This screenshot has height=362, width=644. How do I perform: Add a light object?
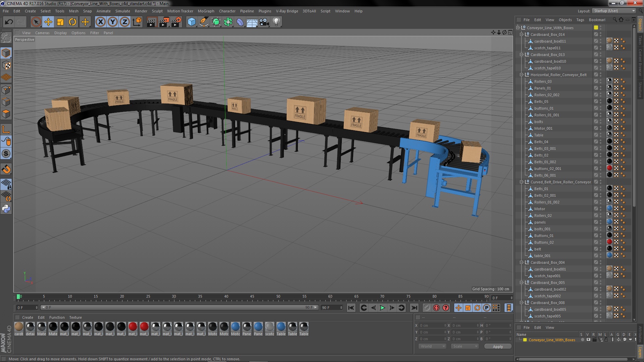point(276,22)
